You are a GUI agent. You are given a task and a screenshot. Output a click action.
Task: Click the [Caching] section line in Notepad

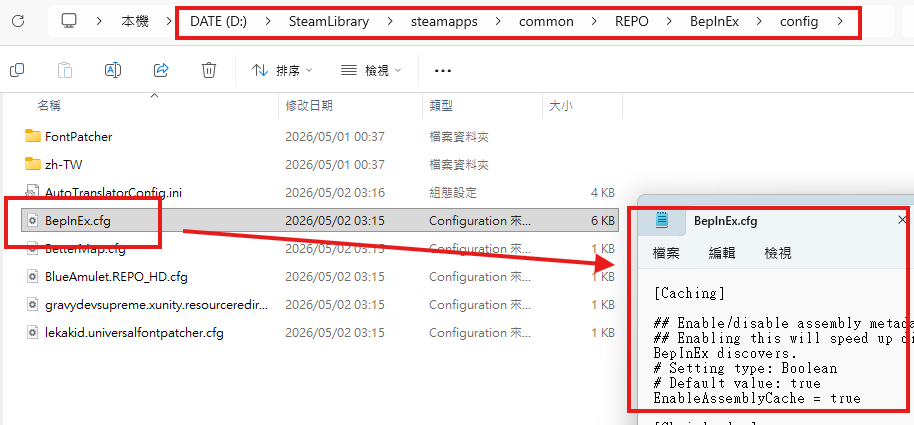[x=690, y=293]
